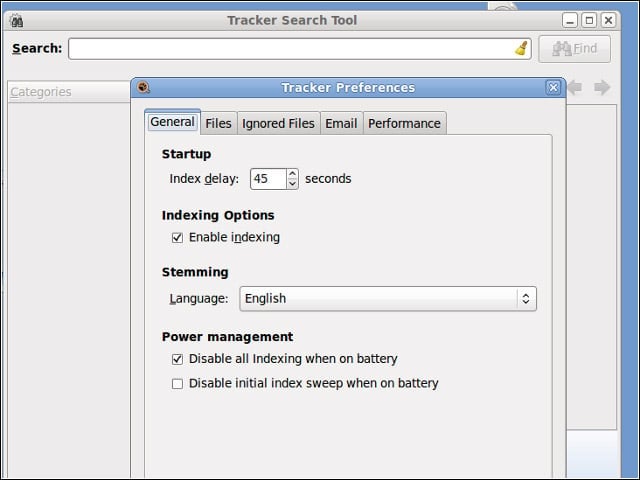640x480 pixels.
Task: Click the Indexing Options heading
Action: [218, 215]
